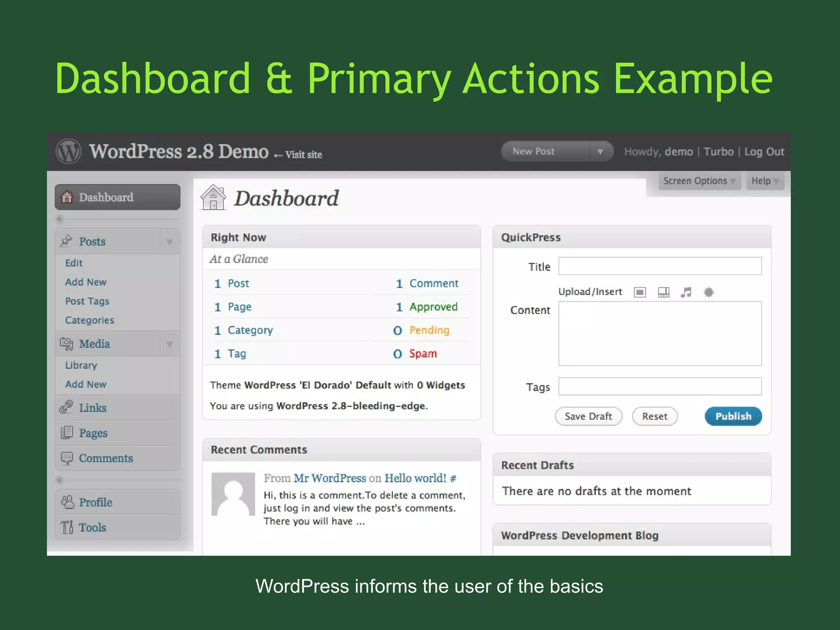Open the Screen Options dropdown
The image size is (840, 630).
[x=699, y=181]
